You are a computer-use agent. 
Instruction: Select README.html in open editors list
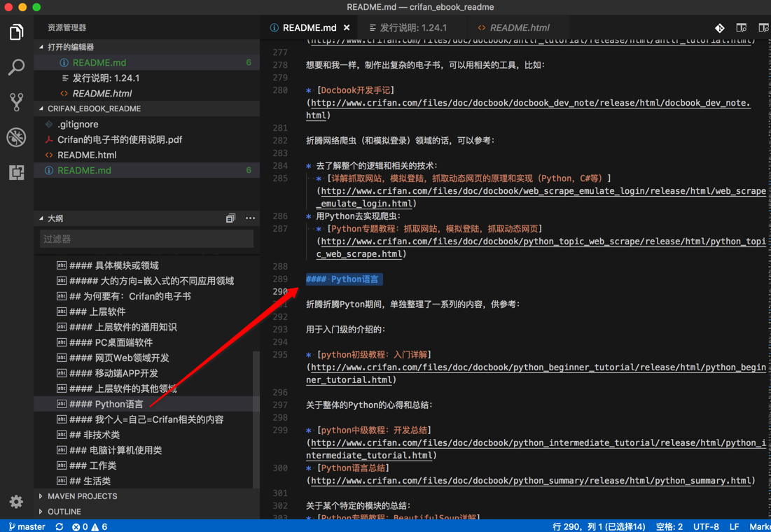pos(146,93)
